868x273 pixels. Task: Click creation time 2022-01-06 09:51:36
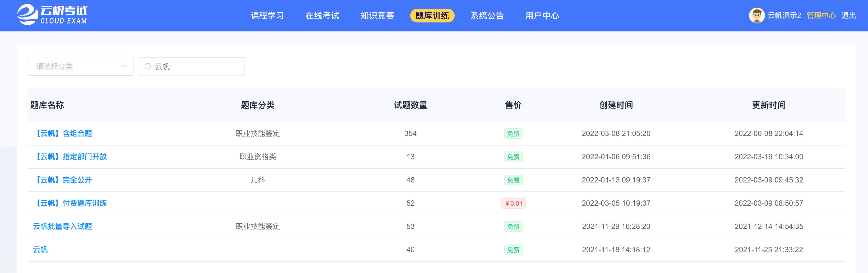(x=616, y=157)
